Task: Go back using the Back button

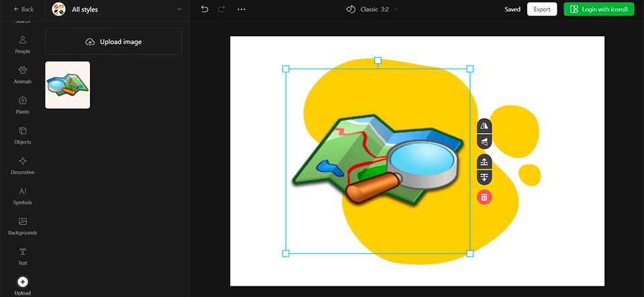Action: 23,9
